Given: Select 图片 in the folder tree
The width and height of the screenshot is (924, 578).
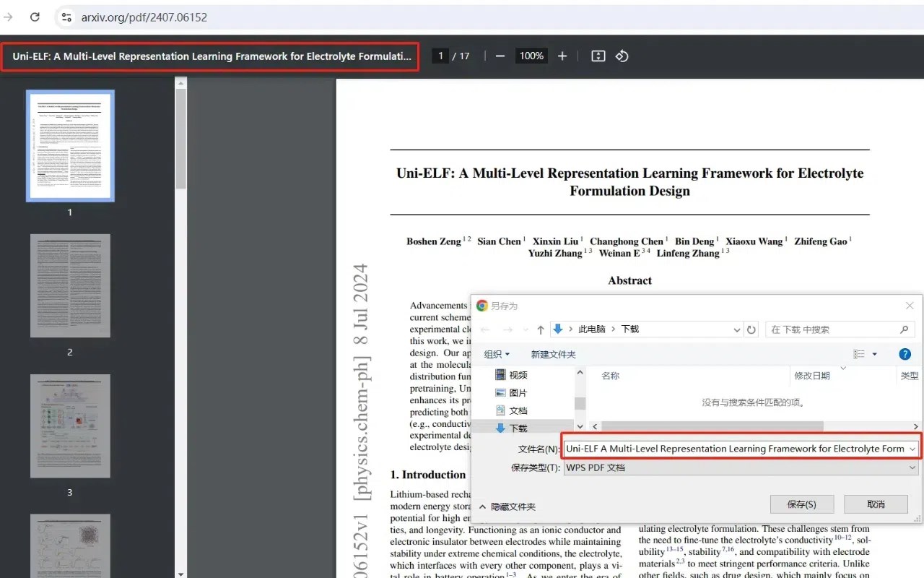Looking at the screenshot, I should tap(511, 392).
